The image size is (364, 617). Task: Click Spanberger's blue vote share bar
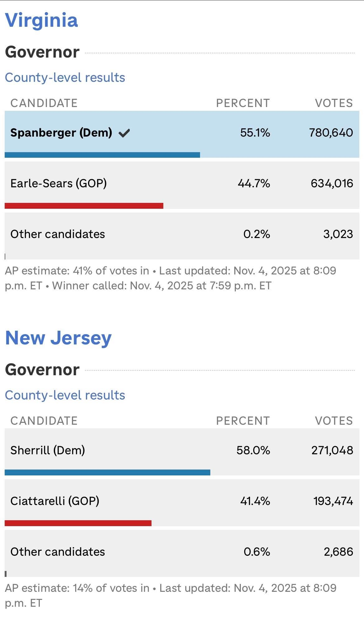(x=102, y=155)
